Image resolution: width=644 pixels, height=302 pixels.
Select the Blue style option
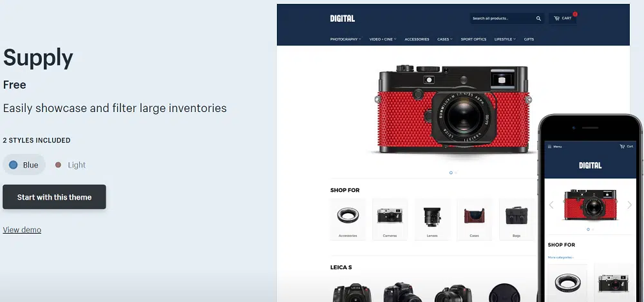click(x=24, y=165)
